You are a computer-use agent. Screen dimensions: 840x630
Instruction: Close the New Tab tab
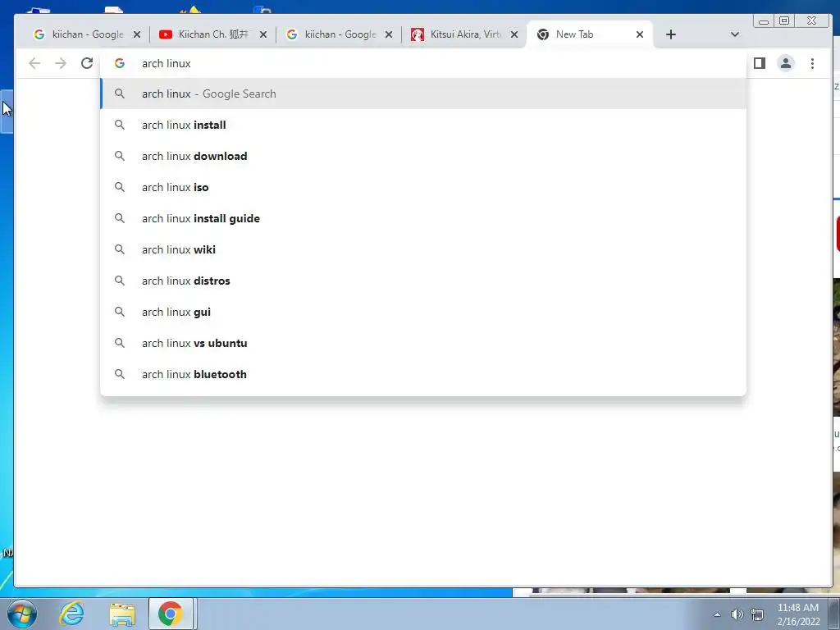640,34
